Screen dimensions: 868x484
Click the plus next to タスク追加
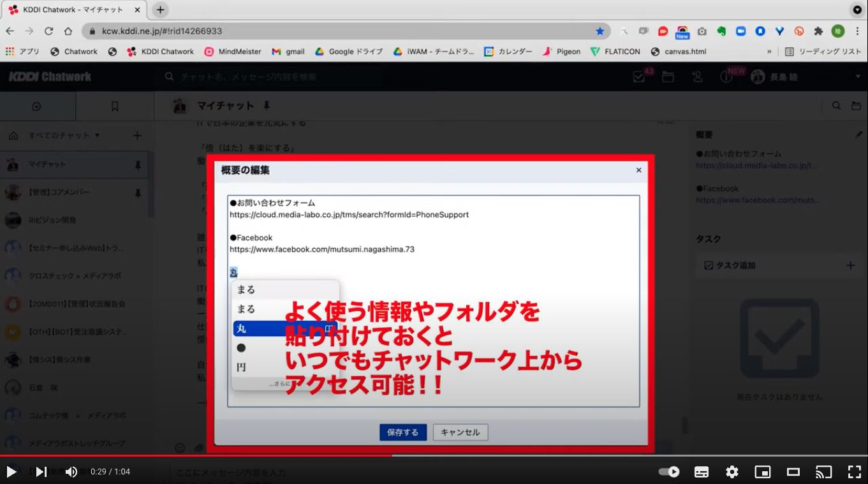coord(850,265)
